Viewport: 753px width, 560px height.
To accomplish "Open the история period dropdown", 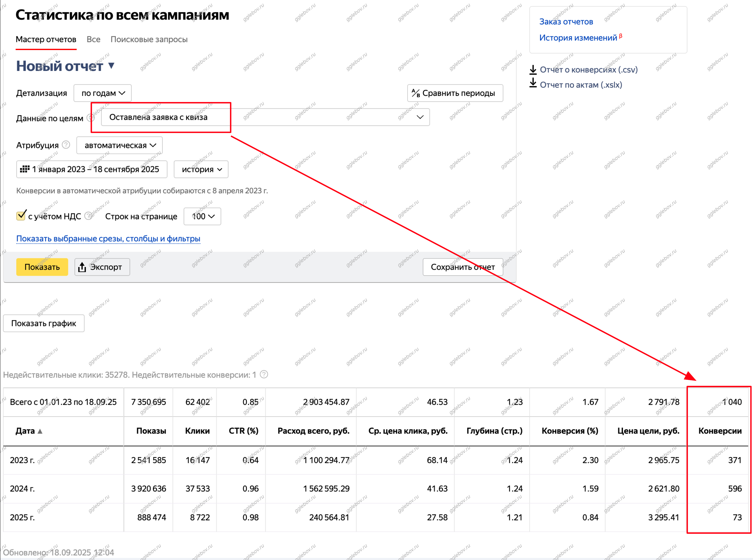I will pyautogui.click(x=201, y=170).
